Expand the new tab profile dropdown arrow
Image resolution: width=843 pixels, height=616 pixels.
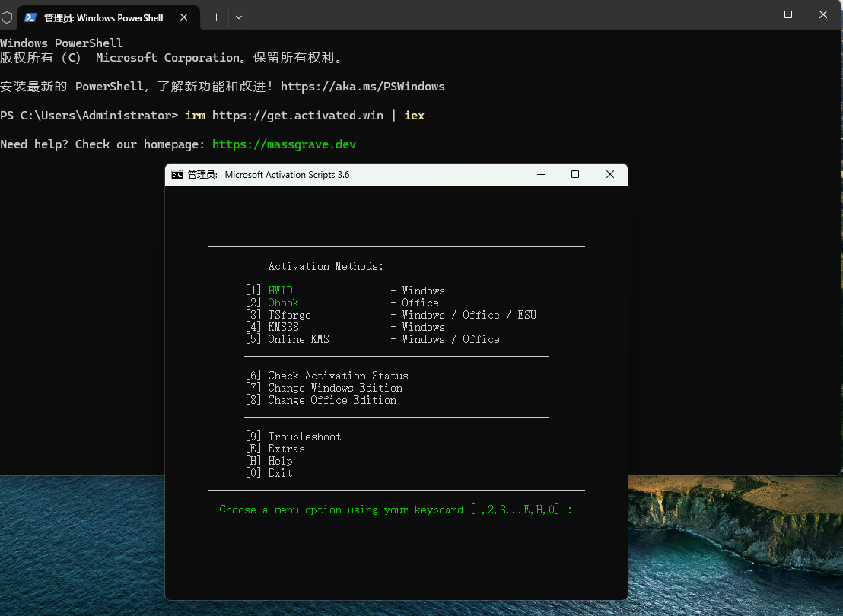click(x=239, y=17)
